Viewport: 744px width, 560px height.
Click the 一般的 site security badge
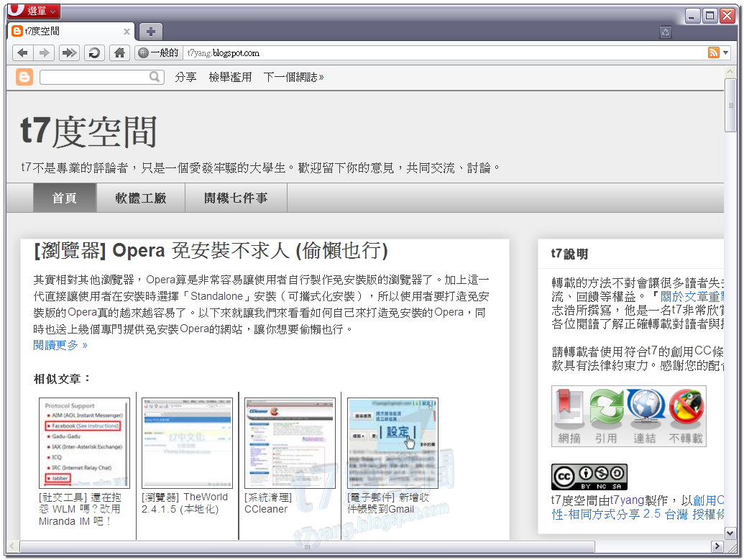pos(158,52)
